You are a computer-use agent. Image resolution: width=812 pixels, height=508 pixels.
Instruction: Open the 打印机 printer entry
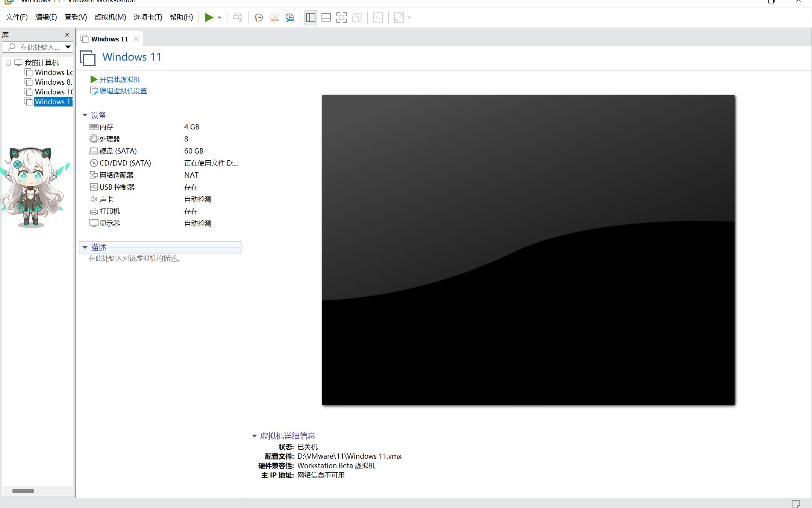(x=109, y=211)
